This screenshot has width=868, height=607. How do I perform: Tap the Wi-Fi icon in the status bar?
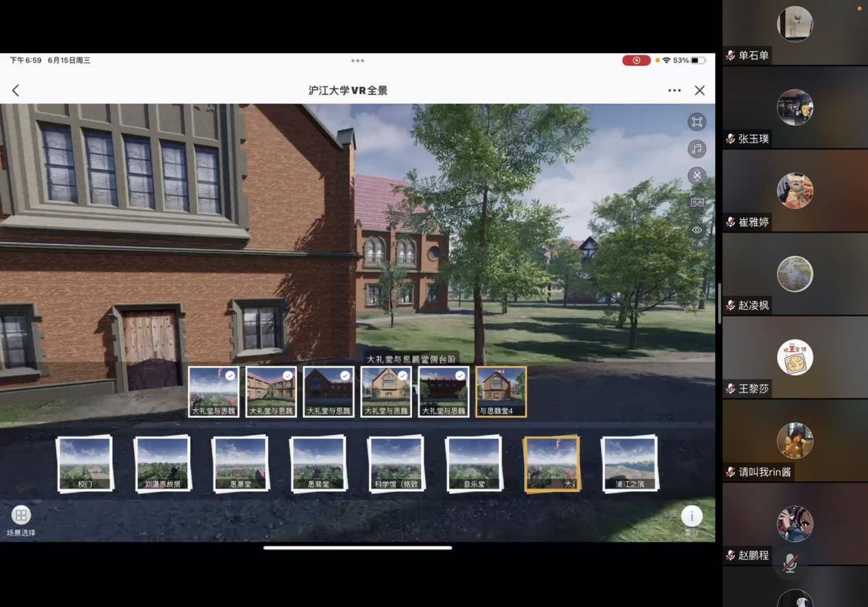click(666, 60)
